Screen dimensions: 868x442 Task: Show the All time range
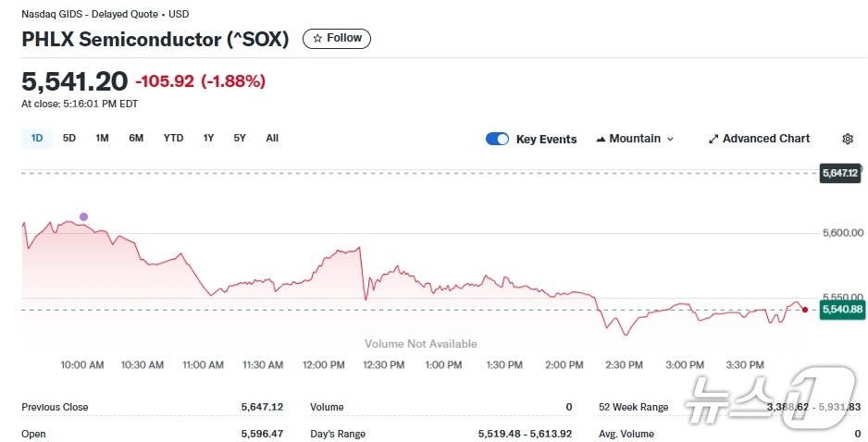click(272, 138)
